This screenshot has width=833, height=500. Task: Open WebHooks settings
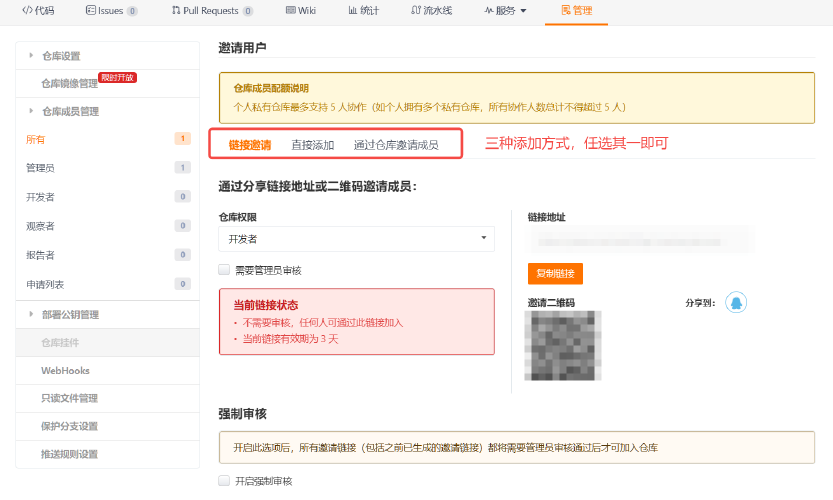coord(108,370)
